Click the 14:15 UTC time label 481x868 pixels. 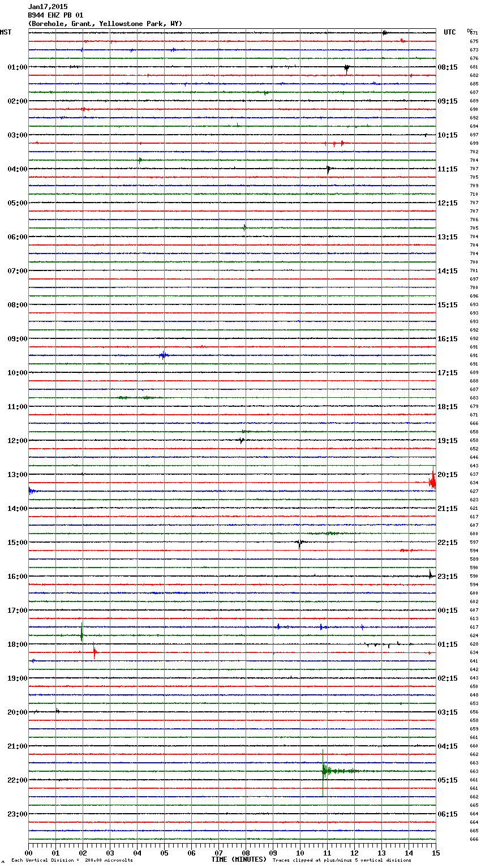pos(448,270)
